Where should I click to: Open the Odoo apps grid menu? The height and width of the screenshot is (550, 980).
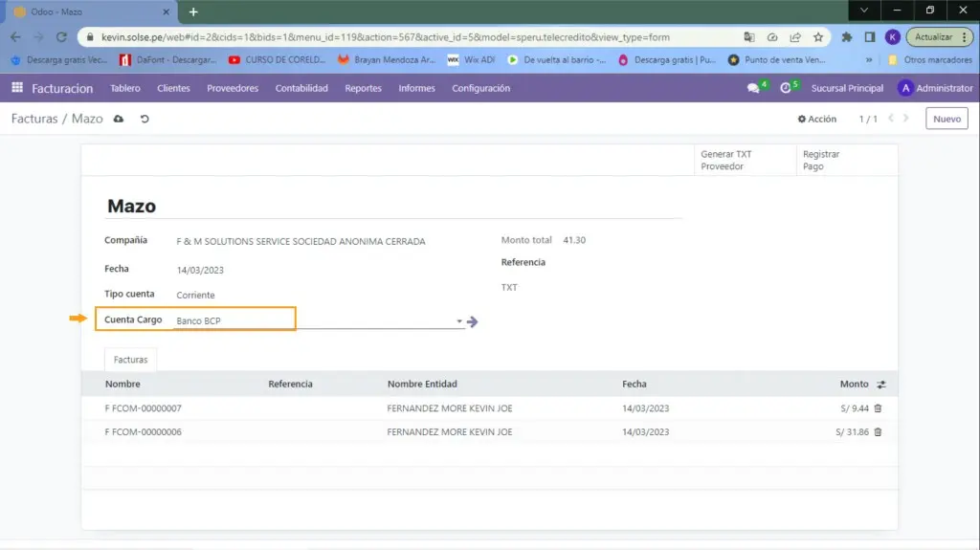click(x=16, y=88)
